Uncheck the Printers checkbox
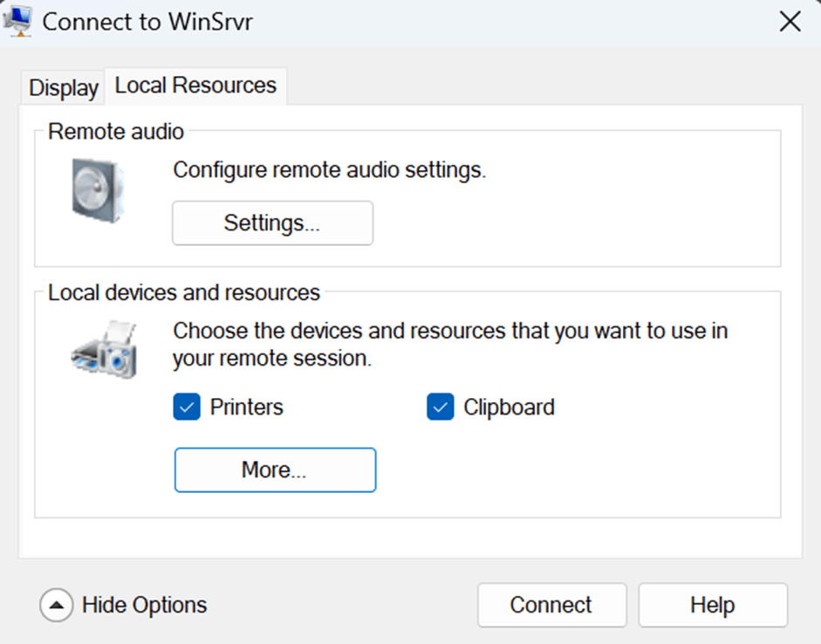Viewport: 821px width, 644px height. (187, 407)
